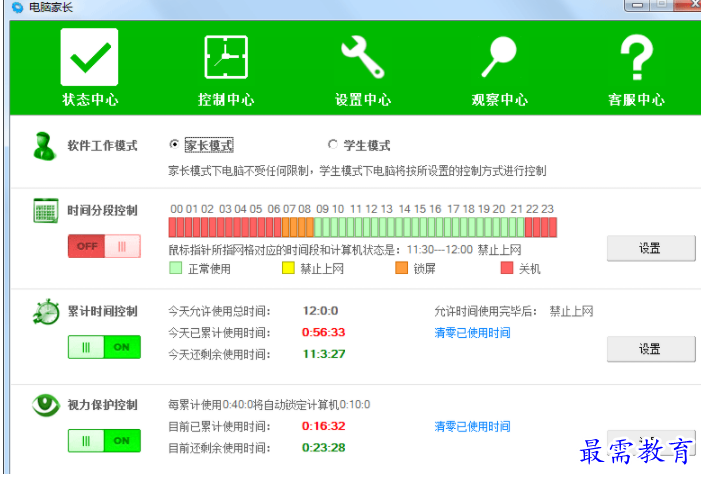The width and height of the screenshot is (701, 483).
Task: Click the 允许时间使用完毕后 禁止上网 value
Action: tap(571, 311)
